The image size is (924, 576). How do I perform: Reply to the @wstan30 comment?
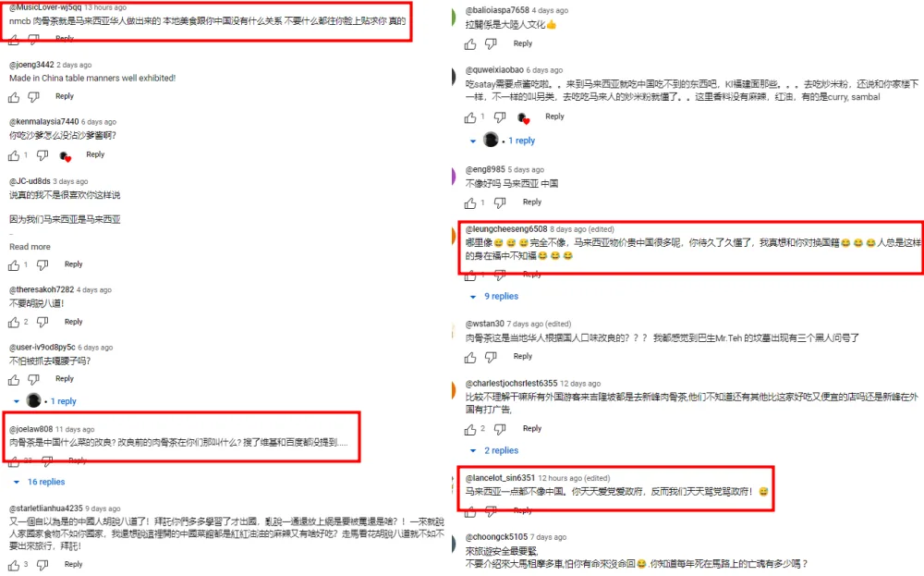pyautogui.click(x=523, y=356)
